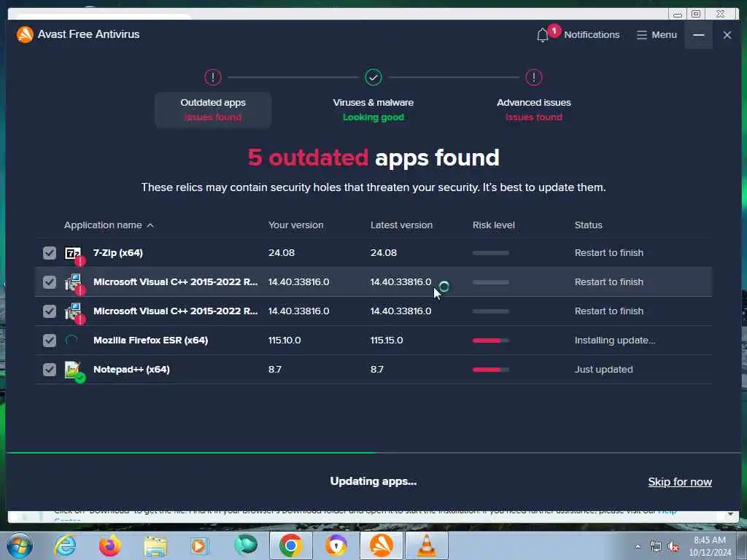The width and height of the screenshot is (747, 560).
Task: Select the Outdated apps step tab
Action: point(213,109)
